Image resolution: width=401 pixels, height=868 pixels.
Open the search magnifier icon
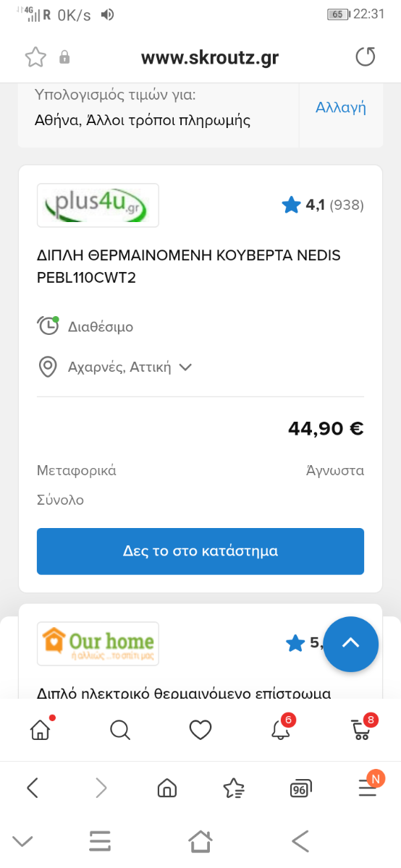coord(120,730)
